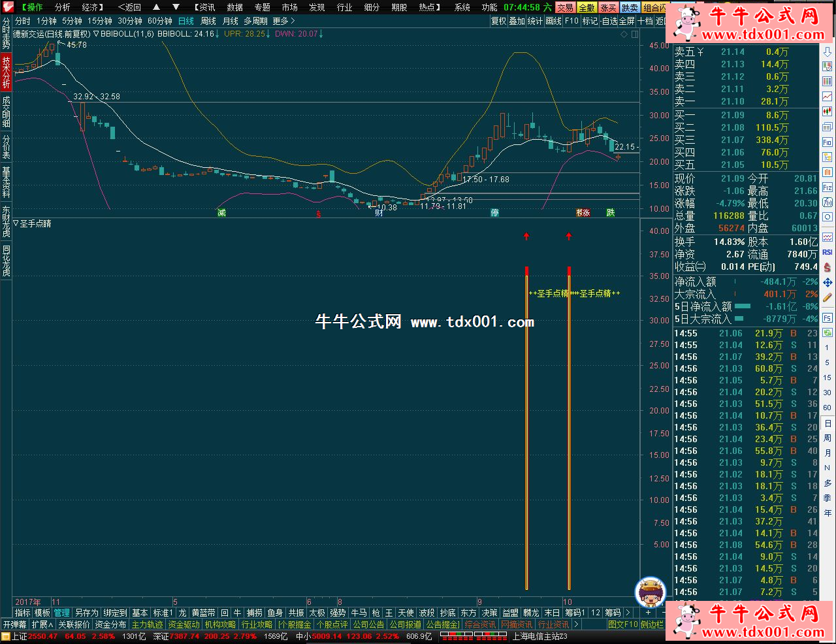Expand the 更多 period options
Image resolution: width=836 pixels, height=644 pixels.
(283, 21)
